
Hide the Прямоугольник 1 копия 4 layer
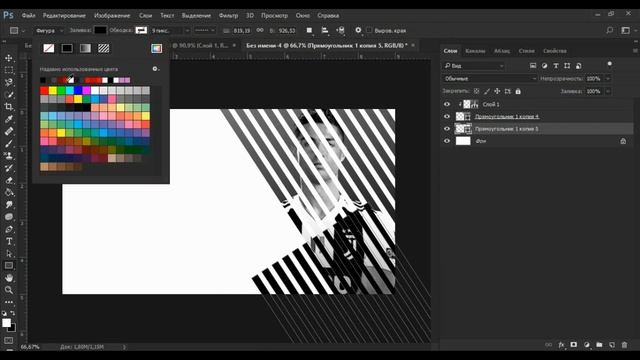point(447,117)
